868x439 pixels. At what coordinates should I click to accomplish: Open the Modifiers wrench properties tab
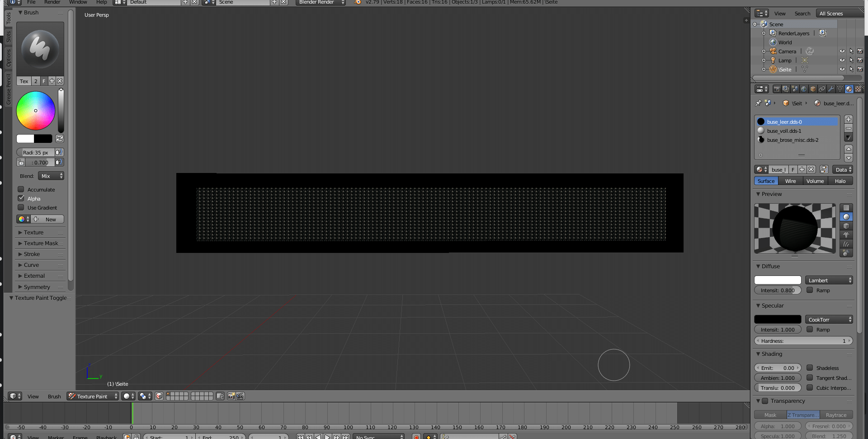tap(831, 89)
